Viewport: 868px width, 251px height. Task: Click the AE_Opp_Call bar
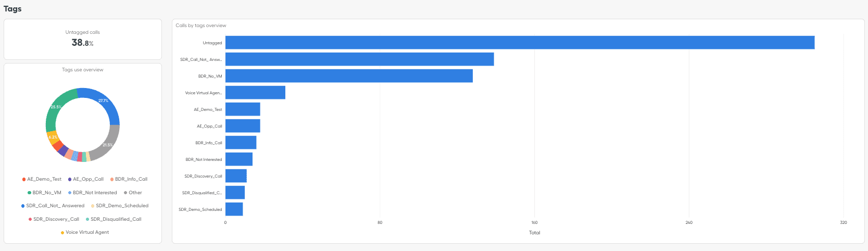243,126
